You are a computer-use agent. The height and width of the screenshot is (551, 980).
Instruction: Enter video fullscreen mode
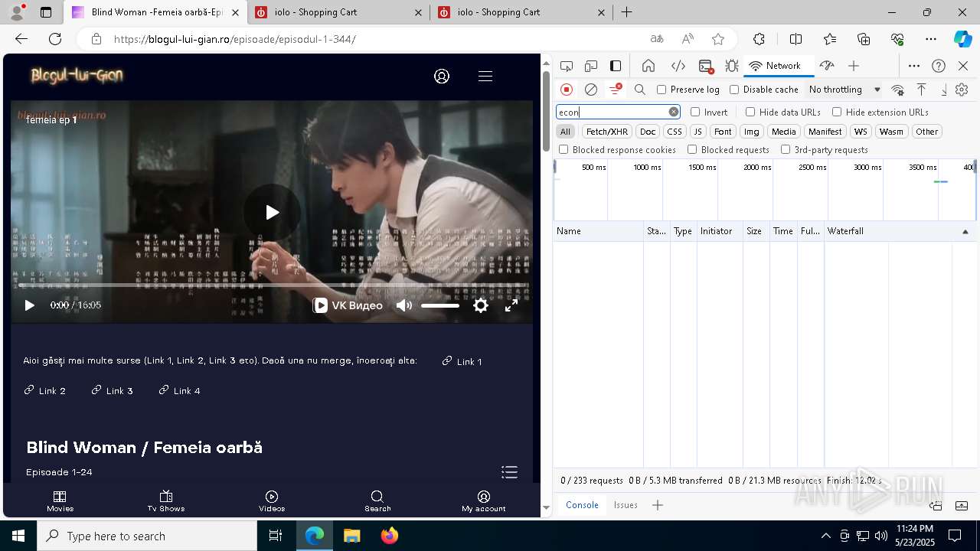click(511, 305)
